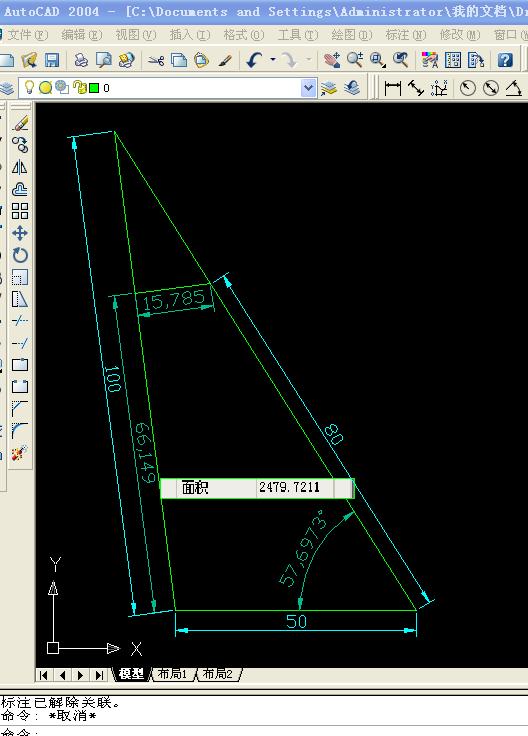The height and width of the screenshot is (736, 528).
Task: Select the Explode tool
Action: point(20,453)
